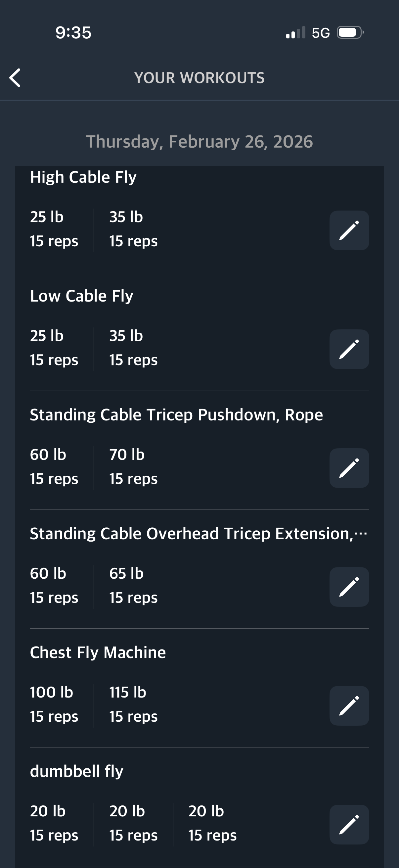Select the Low Cable Fly title
Viewport: 399px width, 868px height.
[81, 296]
